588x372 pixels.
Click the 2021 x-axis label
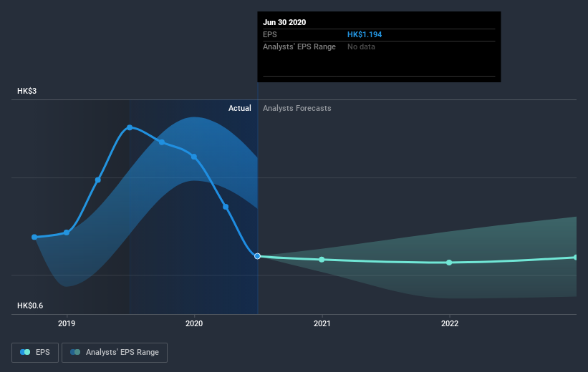point(322,323)
